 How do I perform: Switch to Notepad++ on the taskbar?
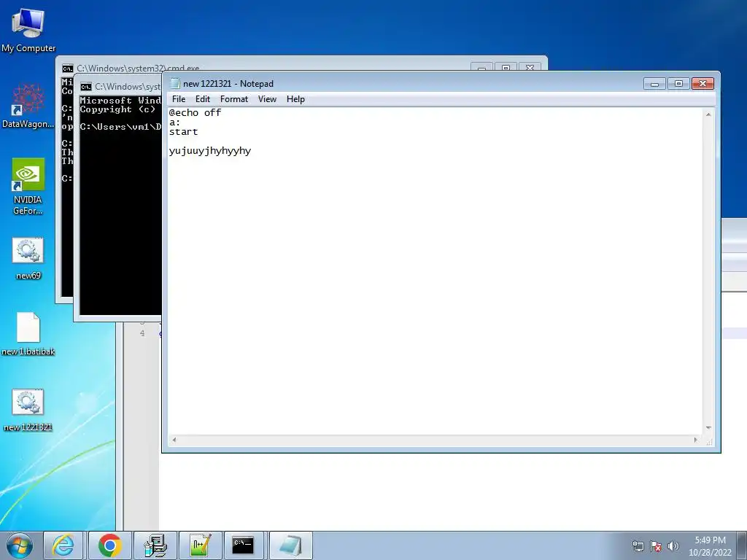(x=200, y=545)
